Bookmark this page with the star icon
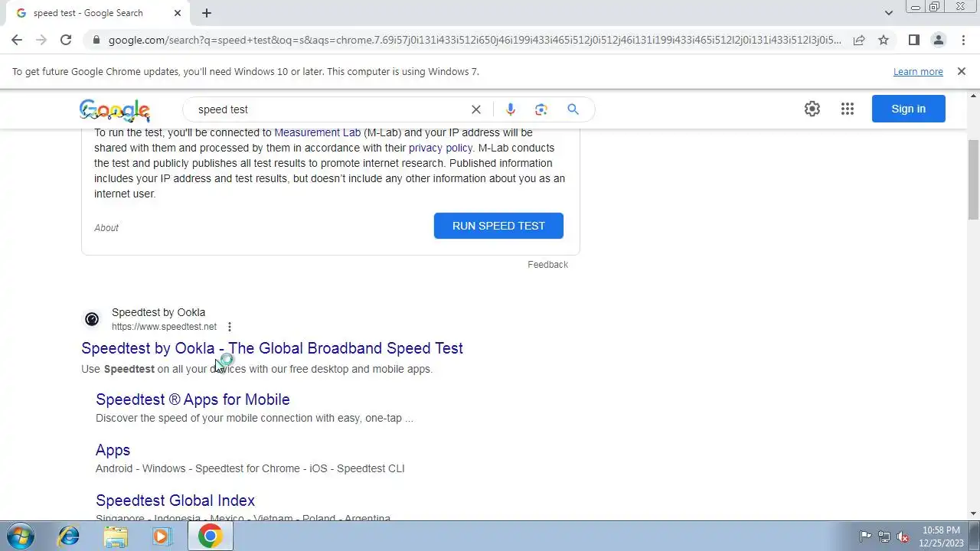This screenshot has height=551, width=980. [x=884, y=40]
